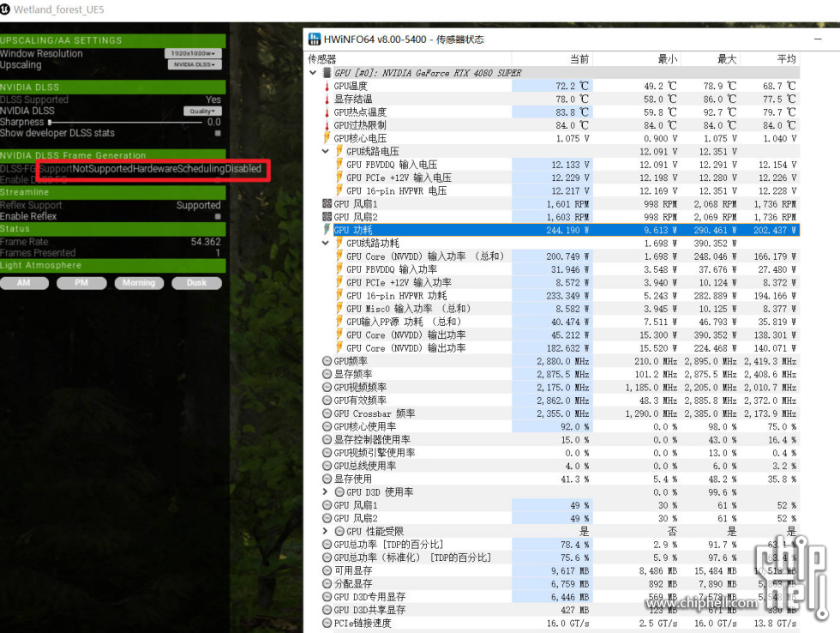The image size is (840, 633).
Task: Click the power icon on highlighted GPU 功耗 row
Action: (x=327, y=230)
